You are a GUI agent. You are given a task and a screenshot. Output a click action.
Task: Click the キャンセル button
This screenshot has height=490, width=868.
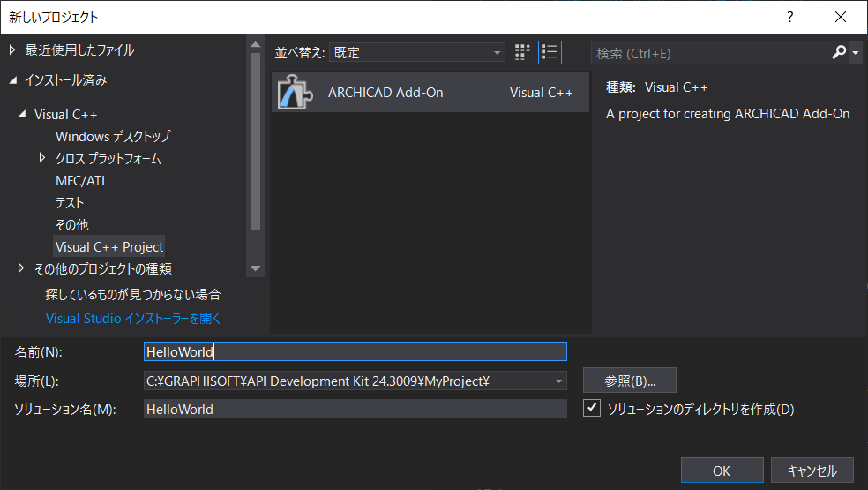(812, 471)
